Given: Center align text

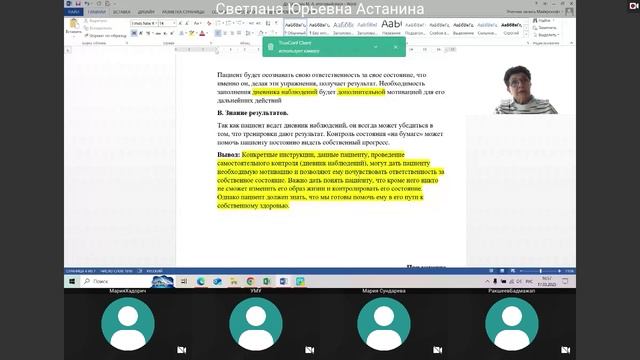Looking at the screenshot, I should pos(225,33).
